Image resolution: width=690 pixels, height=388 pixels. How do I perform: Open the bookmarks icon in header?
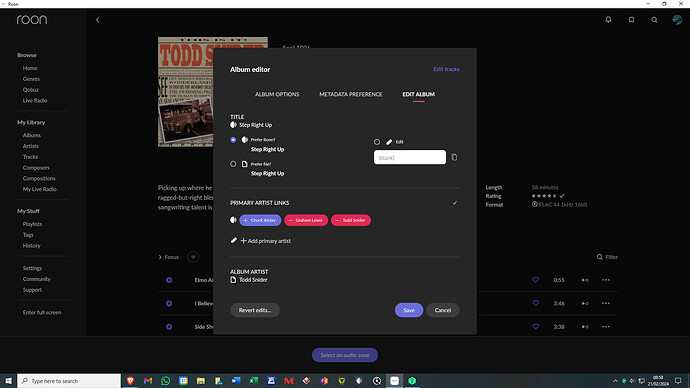click(x=631, y=20)
